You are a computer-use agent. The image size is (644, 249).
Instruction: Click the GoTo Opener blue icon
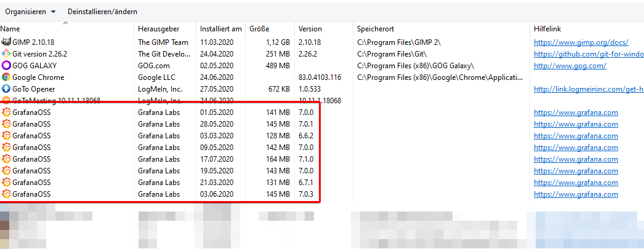point(6,89)
